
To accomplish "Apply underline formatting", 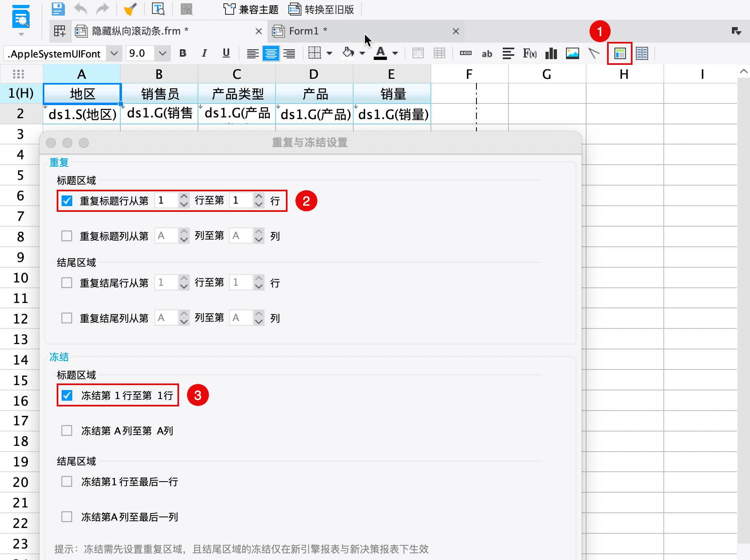I will (x=226, y=53).
